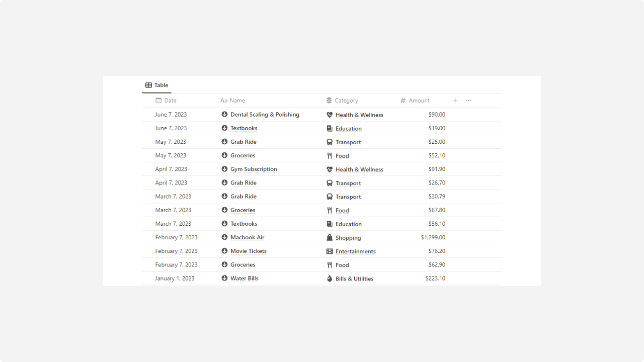Screen dimensions: 644x362
Task: Click the page icon beside Textbooks
Action: click(224, 128)
